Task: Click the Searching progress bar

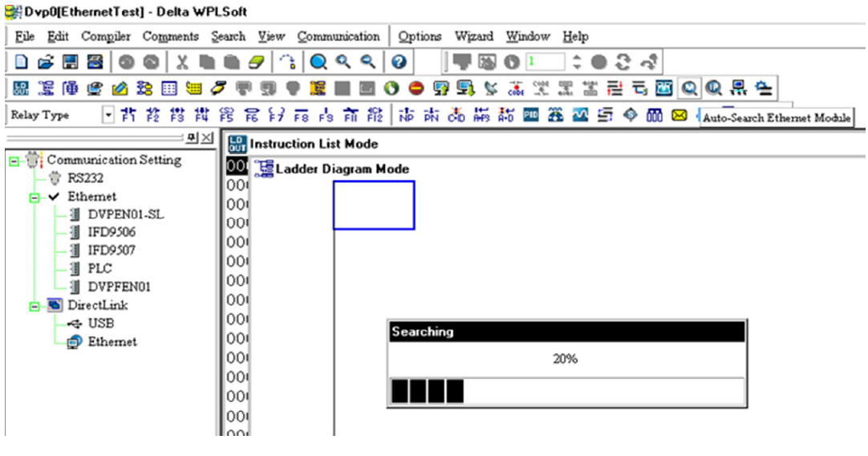Action: pos(566,392)
